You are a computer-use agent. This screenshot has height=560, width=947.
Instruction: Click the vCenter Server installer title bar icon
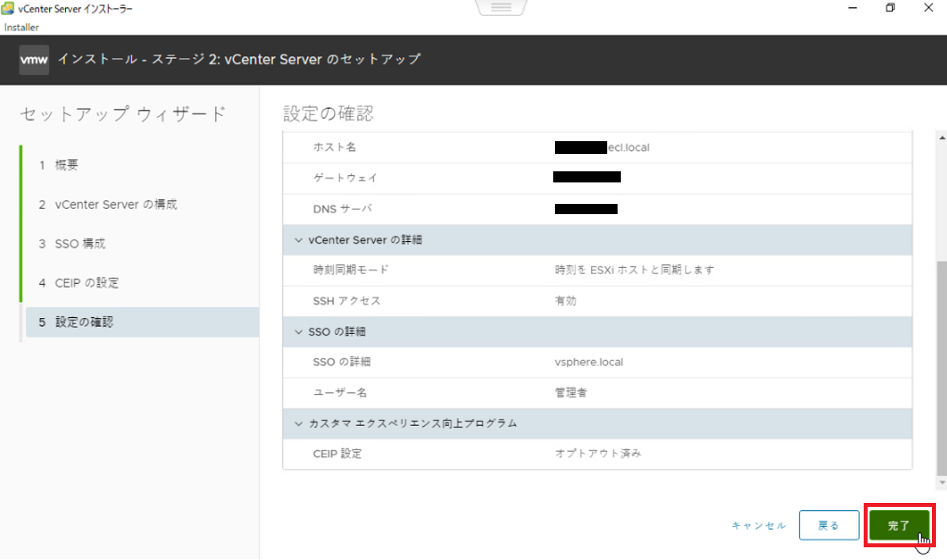10,8
